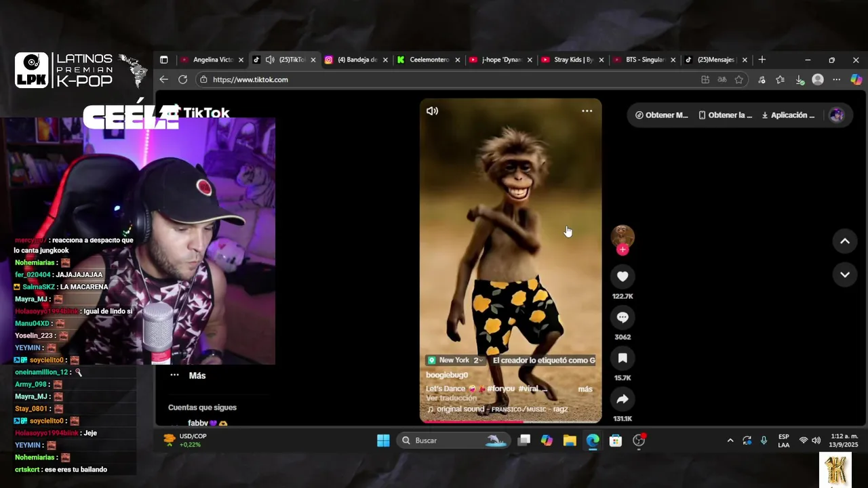Mute the TikTok video sound

coord(432,111)
